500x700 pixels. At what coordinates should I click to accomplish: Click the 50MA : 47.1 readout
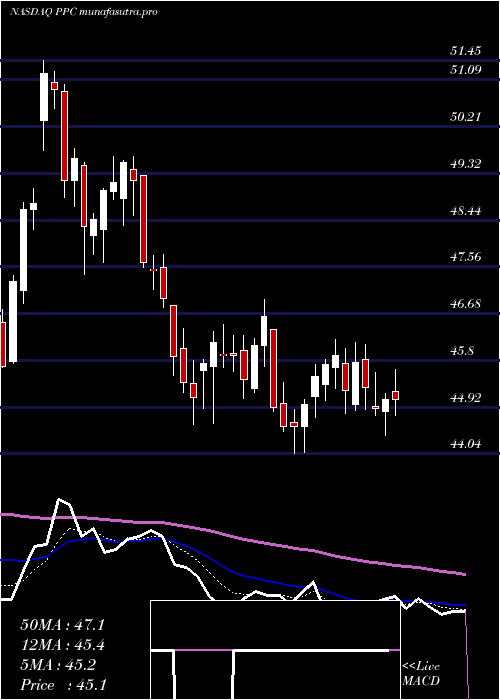[x=62, y=625]
